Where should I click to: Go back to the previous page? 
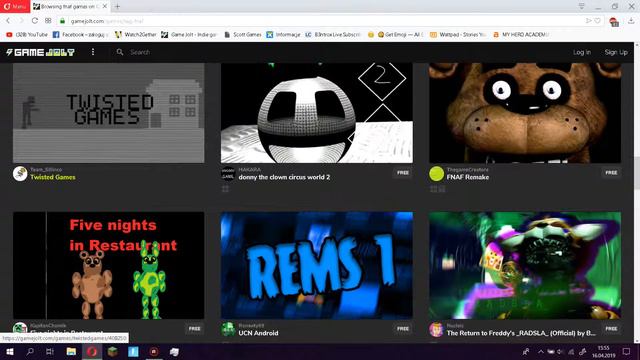coord(8,20)
